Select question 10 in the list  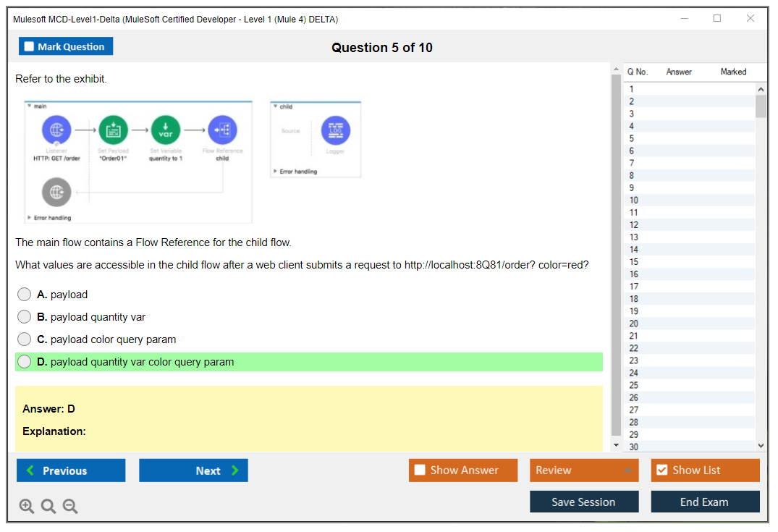click(x=633, y=200)
